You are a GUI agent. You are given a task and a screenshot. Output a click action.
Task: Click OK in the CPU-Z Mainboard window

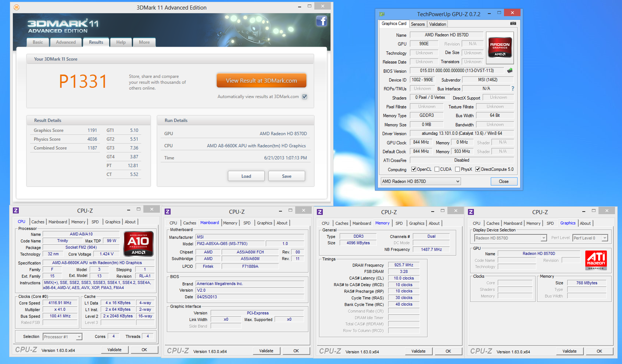point(296,351)
